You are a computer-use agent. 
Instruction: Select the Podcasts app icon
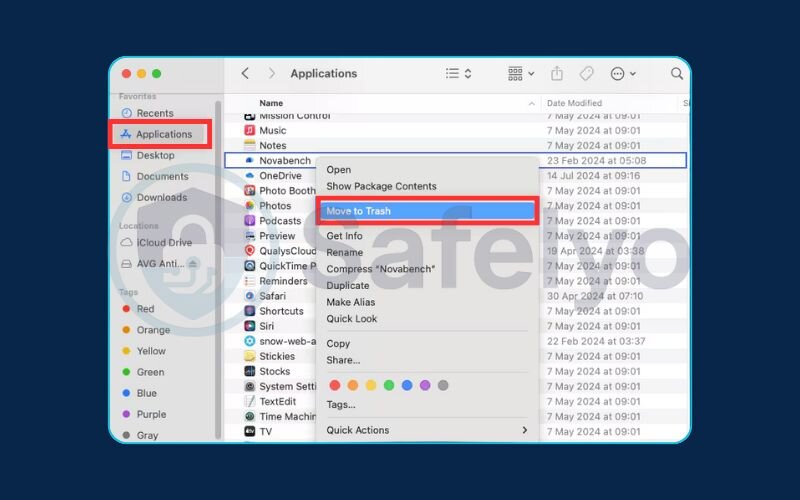coord(249,220)
